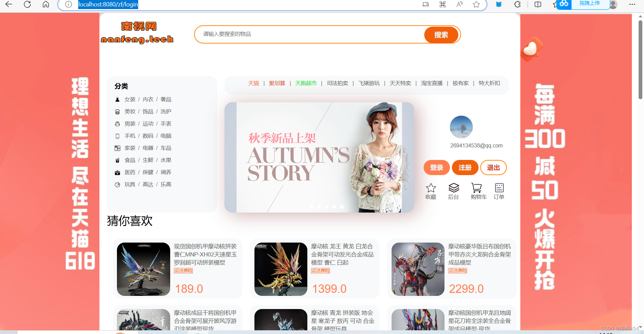Open the 聚划算 nav link

(x=277, y=83)
